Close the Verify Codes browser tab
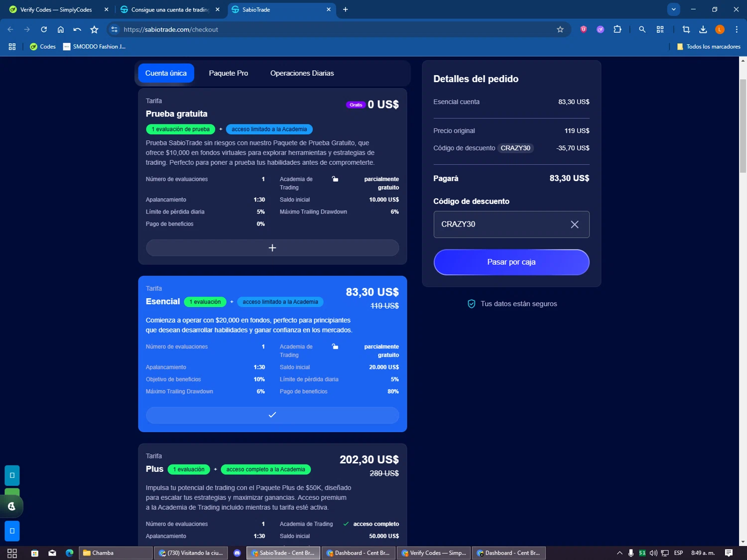 (106, 9)
